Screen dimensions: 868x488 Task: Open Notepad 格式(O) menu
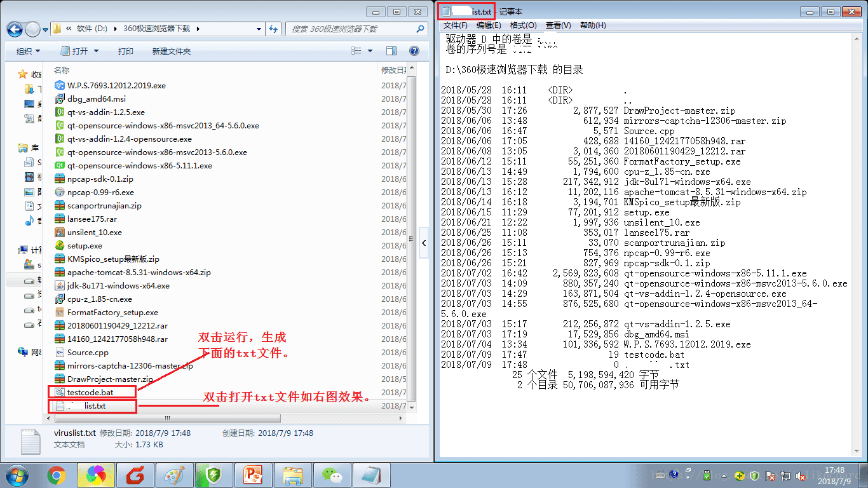click(x=523, y=25)
